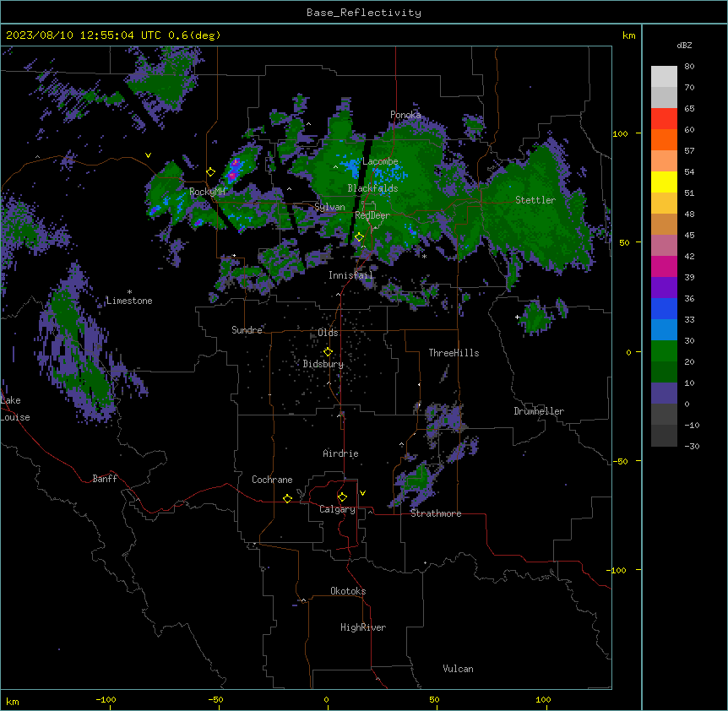Click the yellow diamond marker above Calgary label
Image resolution: width=728 pixels, height=711 pixels.
click(x=342, y=497)
